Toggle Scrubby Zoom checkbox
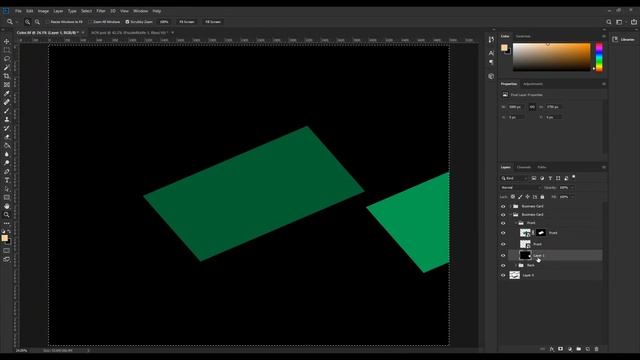The image size is (640, 360). [x=127, y=22]
